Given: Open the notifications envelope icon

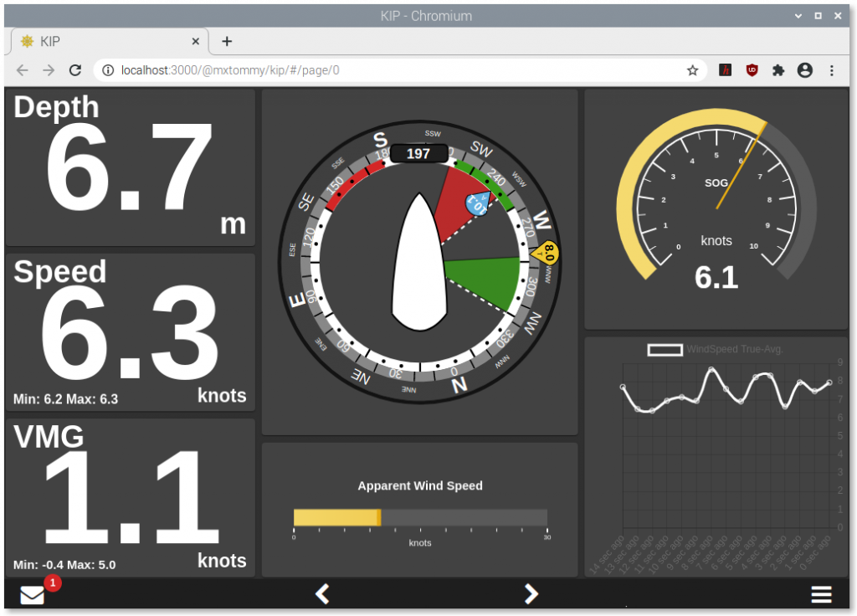Looking at the screenshot, I should 33,595.
